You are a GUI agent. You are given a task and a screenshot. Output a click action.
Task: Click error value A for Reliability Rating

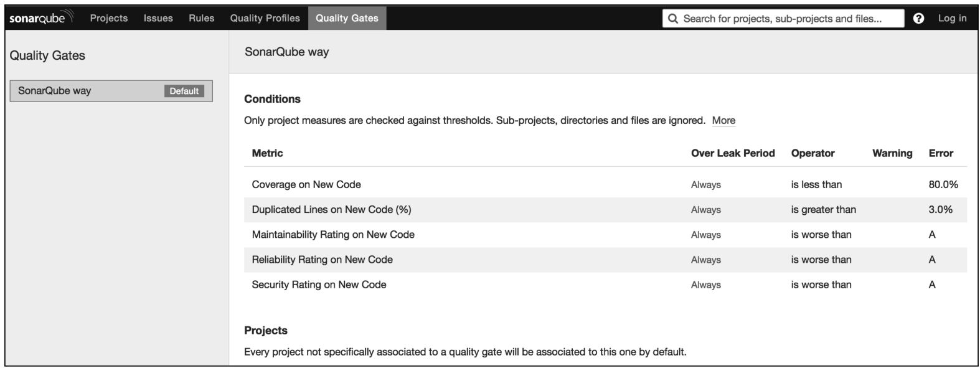point(932,259)
